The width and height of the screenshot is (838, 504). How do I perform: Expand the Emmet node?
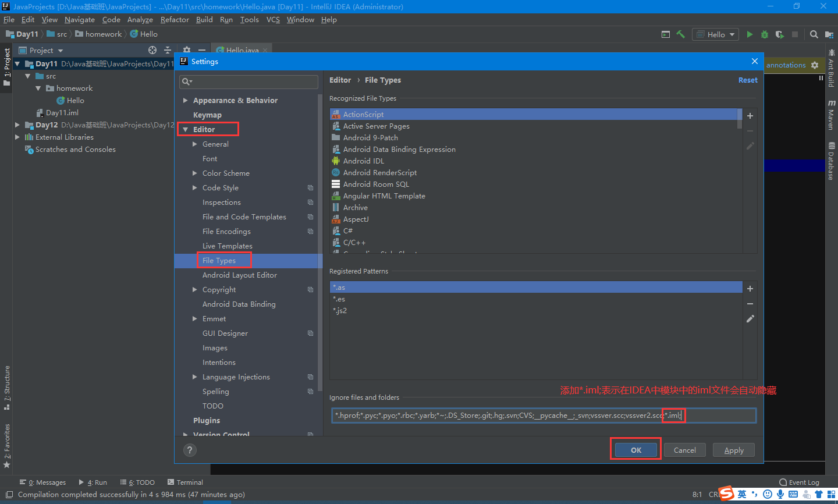point(195,319)
